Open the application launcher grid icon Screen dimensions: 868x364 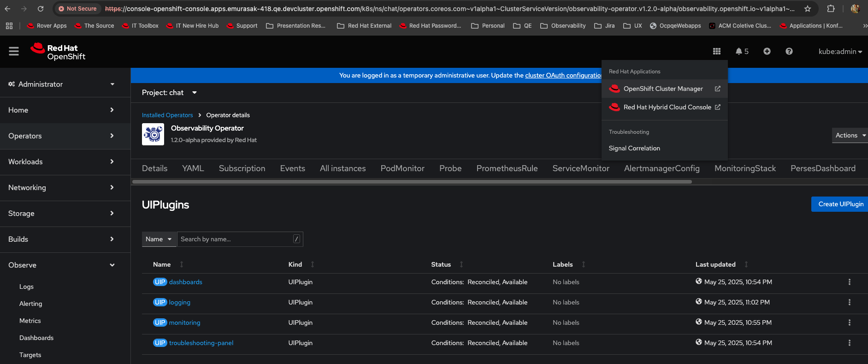716,51
